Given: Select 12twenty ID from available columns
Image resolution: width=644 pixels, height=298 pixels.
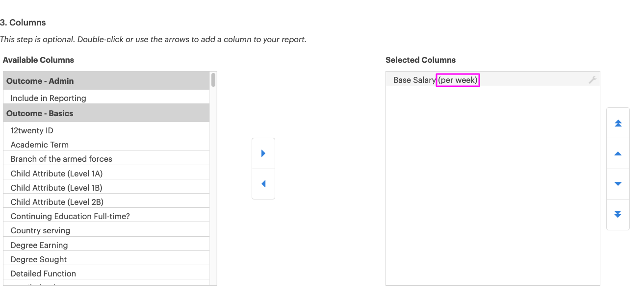Looking at the screenshot, I should (x=32, y=130).
